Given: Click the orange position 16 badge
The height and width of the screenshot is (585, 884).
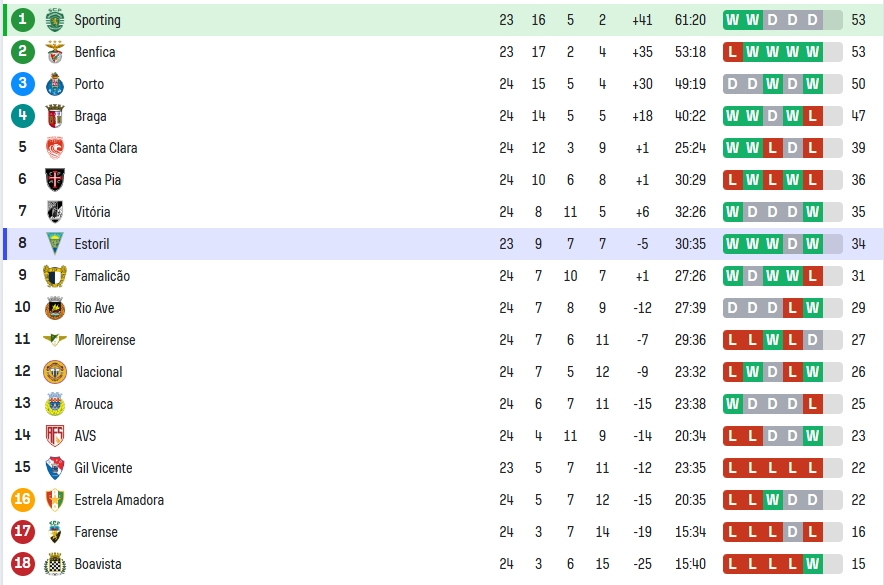Looking at the screenshot, I should (x=23, y=499).
